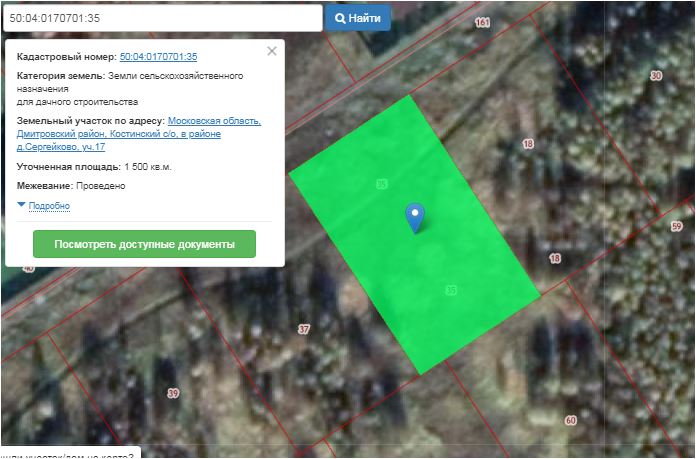
Task: Select parcel 18 adjacent to parcel 30
Action: click(528, 145)
